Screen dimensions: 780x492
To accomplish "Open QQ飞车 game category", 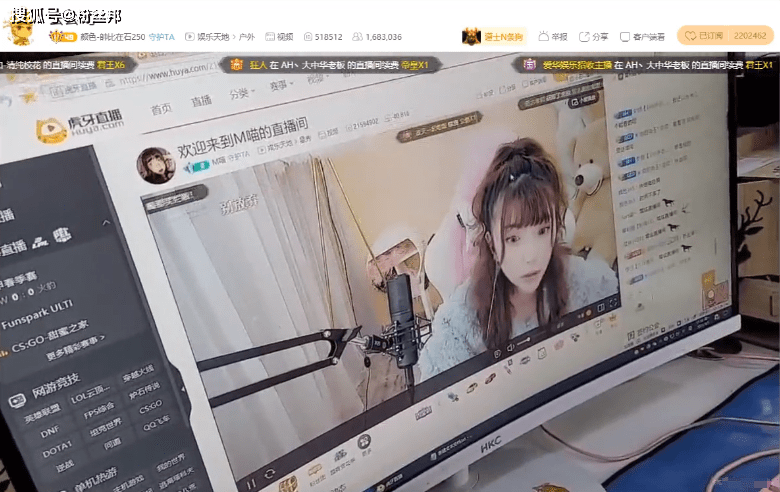I will (x=157, y=423).
